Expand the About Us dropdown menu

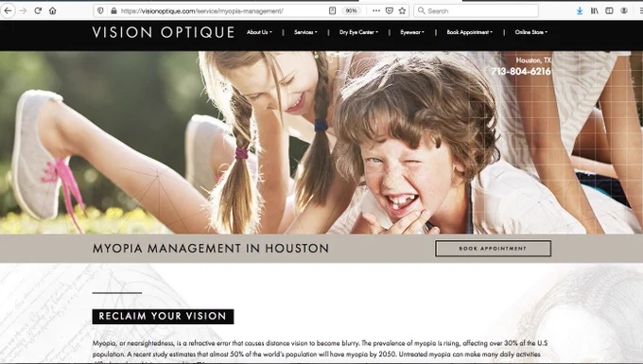259,32
